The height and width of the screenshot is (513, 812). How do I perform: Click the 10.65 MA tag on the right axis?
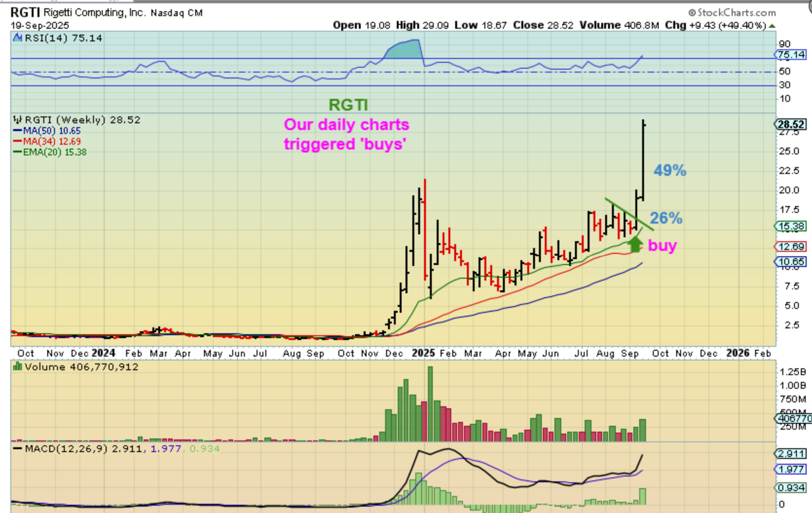click(x=791, y=262)
